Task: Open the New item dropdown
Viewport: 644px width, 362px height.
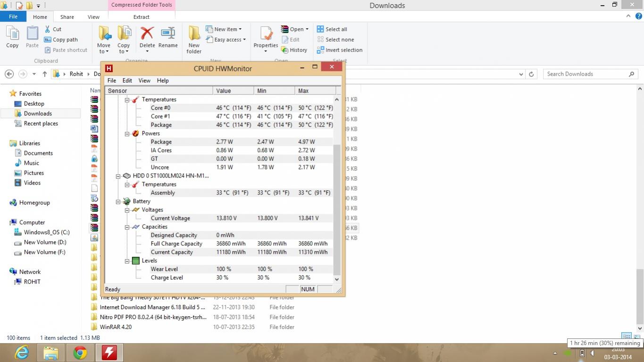Action: (x=227, y=29)
